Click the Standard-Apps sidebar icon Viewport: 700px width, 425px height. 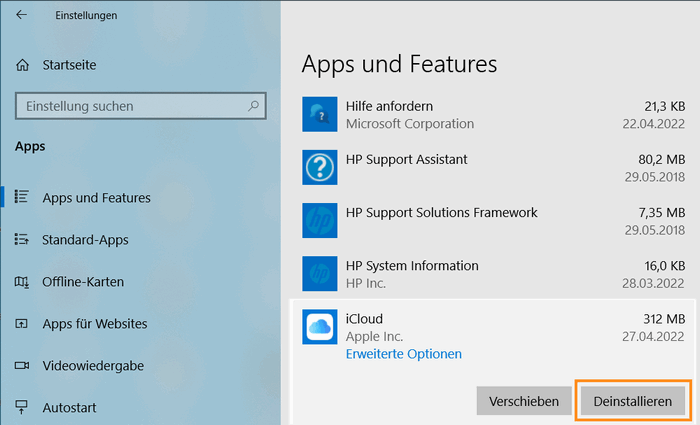click(x=21, y=239)
